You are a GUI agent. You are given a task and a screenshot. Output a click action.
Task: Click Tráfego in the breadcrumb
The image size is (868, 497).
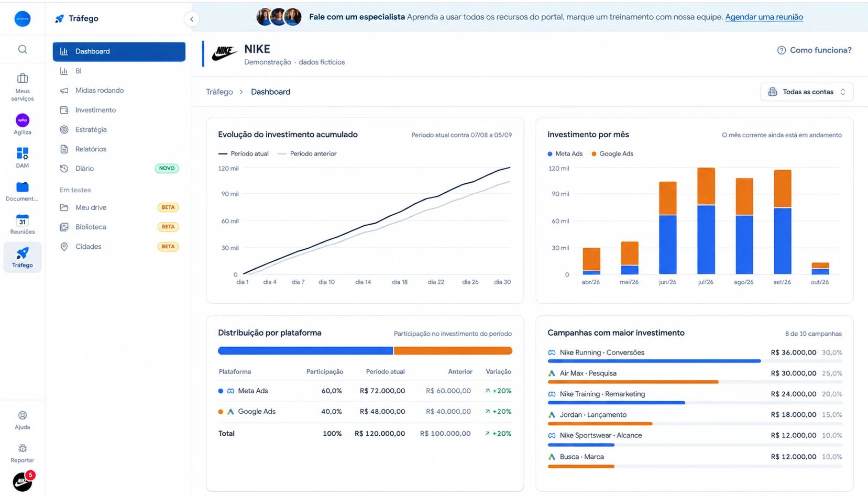[219, 92]
